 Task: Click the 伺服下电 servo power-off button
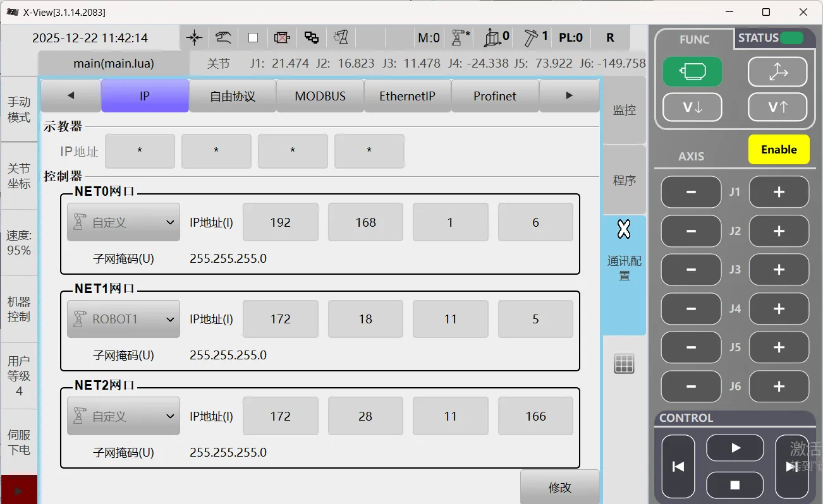click(19, 442)
